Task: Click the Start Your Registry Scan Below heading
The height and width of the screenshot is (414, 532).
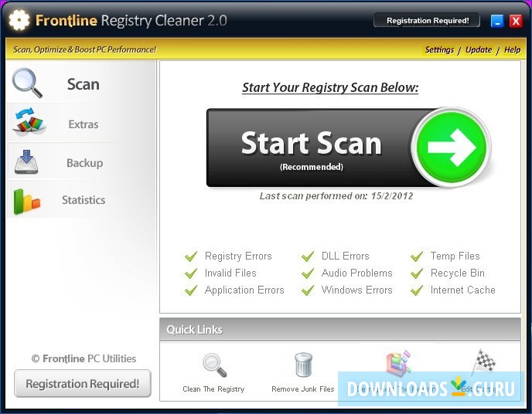Action: click(x=330, y=87)
